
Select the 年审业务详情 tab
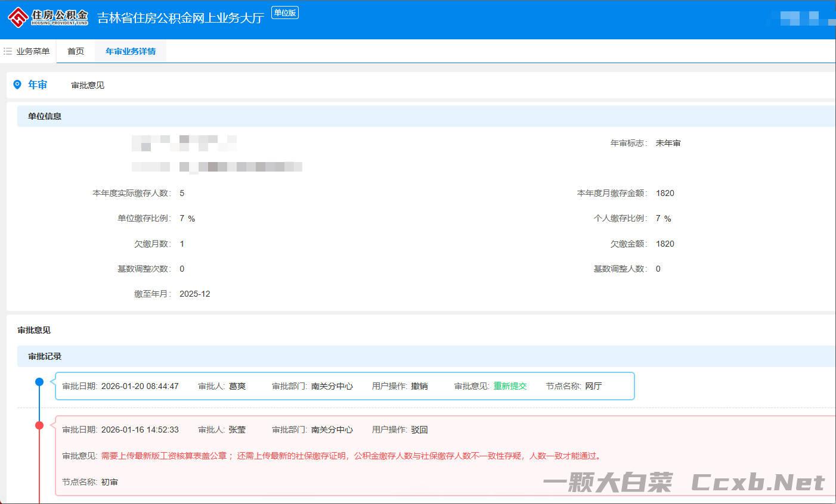tap(131, 51)
